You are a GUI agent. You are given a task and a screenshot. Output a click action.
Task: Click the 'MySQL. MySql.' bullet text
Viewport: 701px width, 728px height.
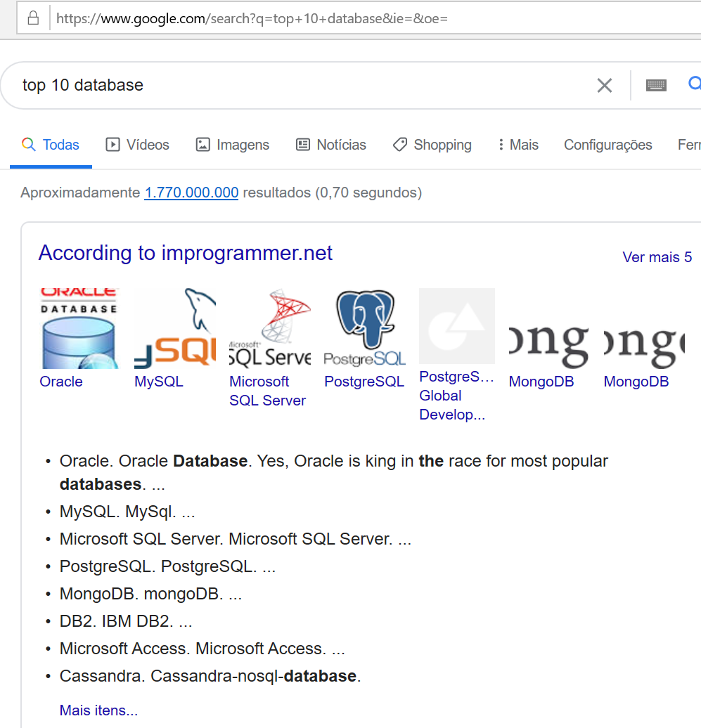pos(127,512)
